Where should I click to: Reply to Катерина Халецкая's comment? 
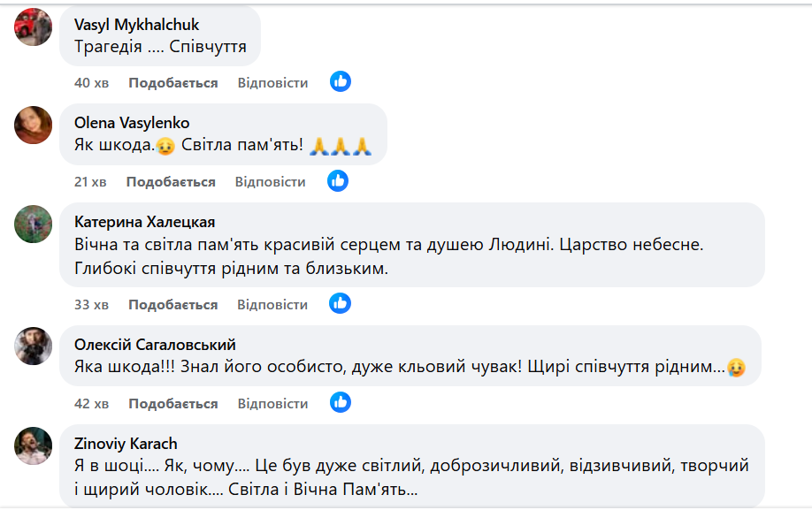coord(272,304)
